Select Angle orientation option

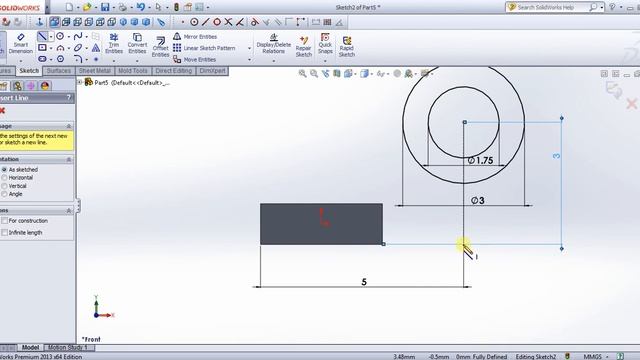click(x=4, y=194)
